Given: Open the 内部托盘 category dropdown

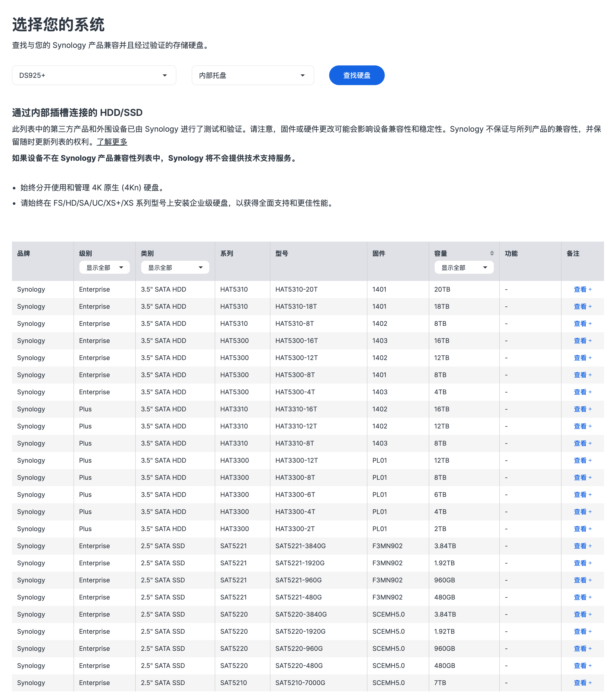Looking at the screenshot, I should (253, 75).
